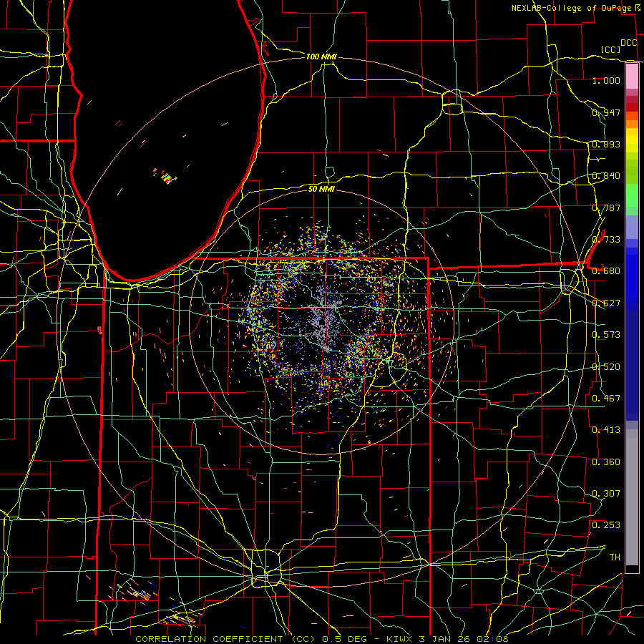
Task: Click the 0.253 scale value
Action: 606,525
